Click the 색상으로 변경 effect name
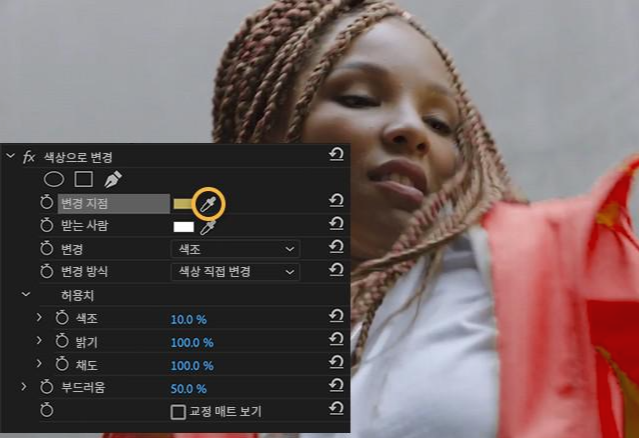This screenshot has height=438, width=639. pos(78,157)
